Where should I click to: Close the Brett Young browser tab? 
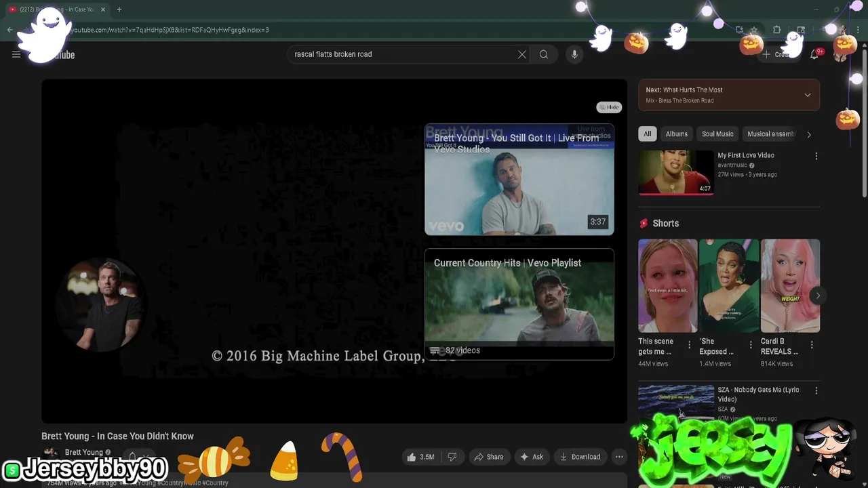pyautogui.click(x=103, y=9)
